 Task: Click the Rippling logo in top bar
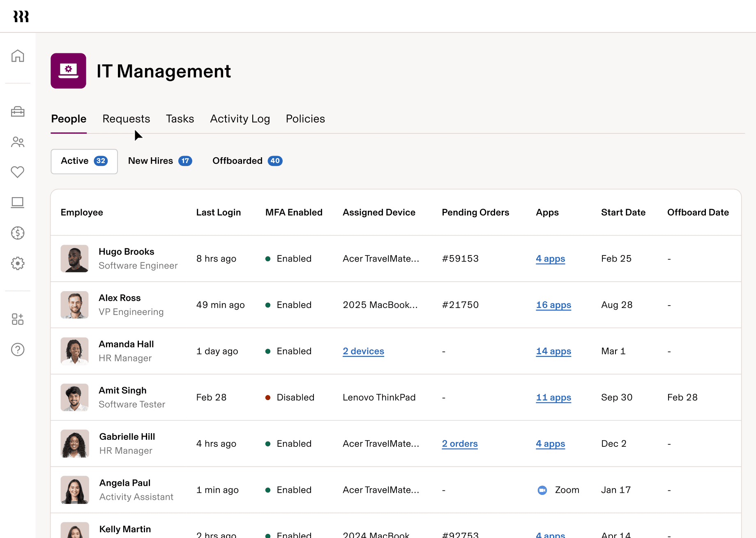click(21, 16)
